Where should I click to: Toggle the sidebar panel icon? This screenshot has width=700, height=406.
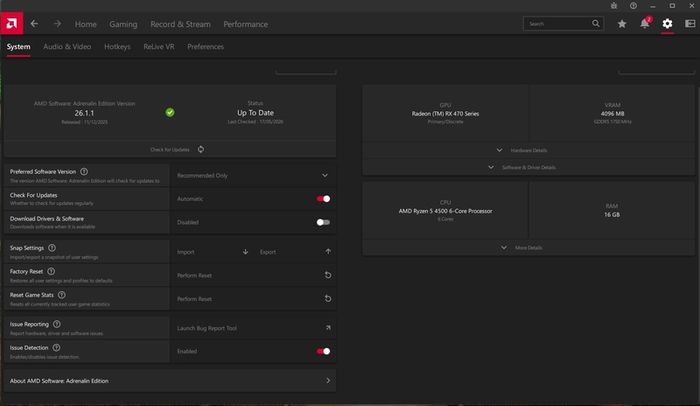pyautogui.click(x=690, y=24)
